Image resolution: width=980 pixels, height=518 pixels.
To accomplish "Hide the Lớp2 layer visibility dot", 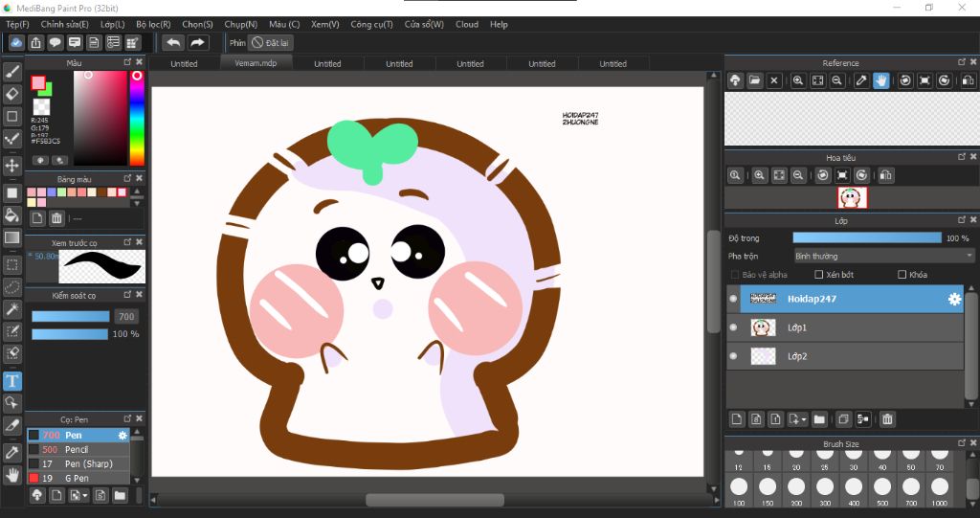I will (733, 356).
